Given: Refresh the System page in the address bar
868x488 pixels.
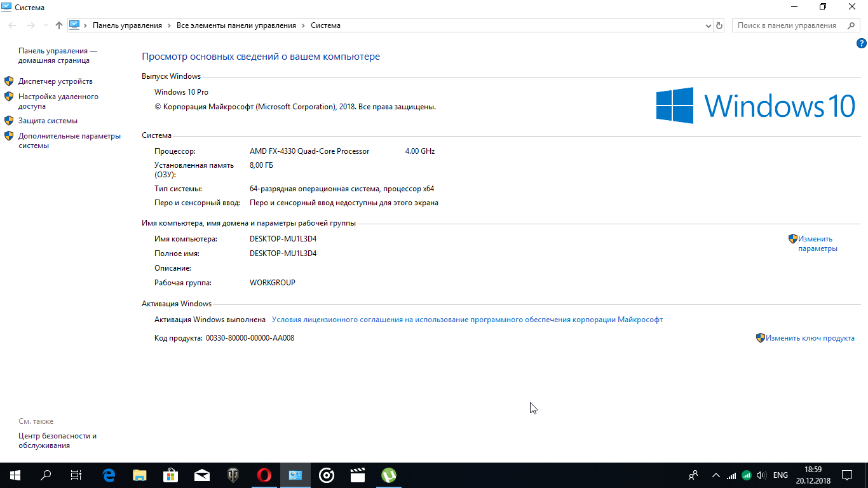Looking at the screenshot, I should [719, 25].
